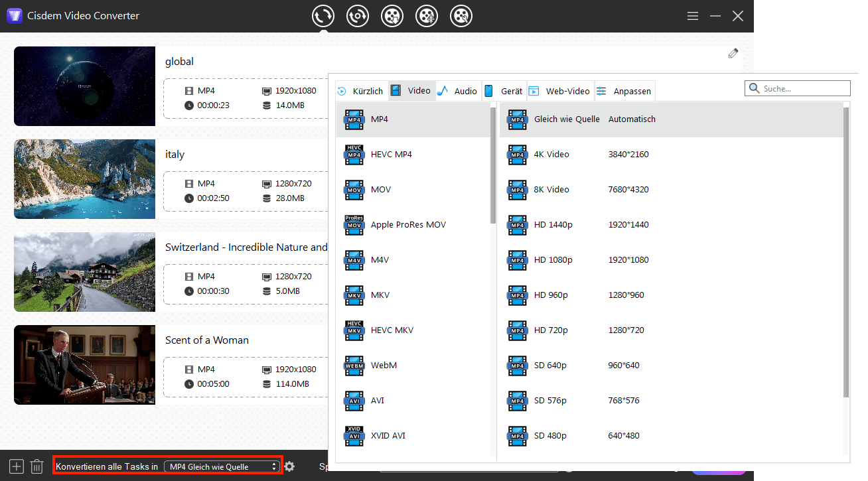The width and height of the screenshot is (868, 481).
Task: Expand the MP4 Gleich wie Quelle dropdown
Action: click(222, 466)
